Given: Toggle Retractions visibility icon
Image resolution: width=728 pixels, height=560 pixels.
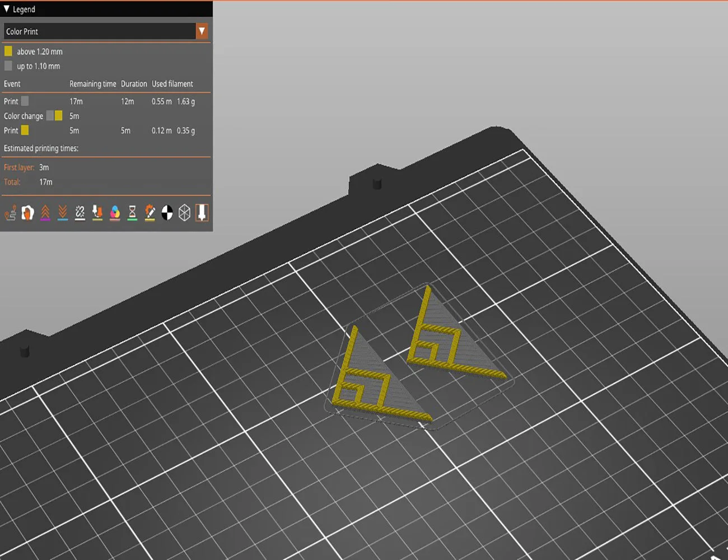Looking at the screenshot, I should click(45, 213).
